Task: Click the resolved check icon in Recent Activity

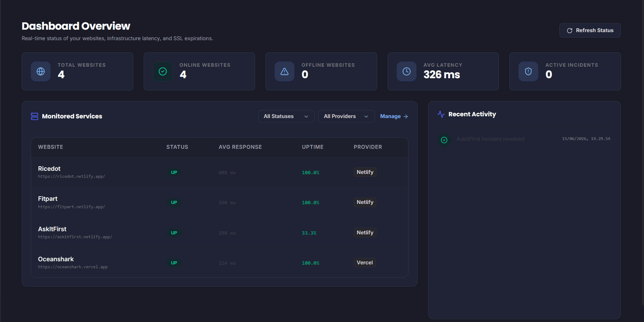Action: tap(444, 140)
